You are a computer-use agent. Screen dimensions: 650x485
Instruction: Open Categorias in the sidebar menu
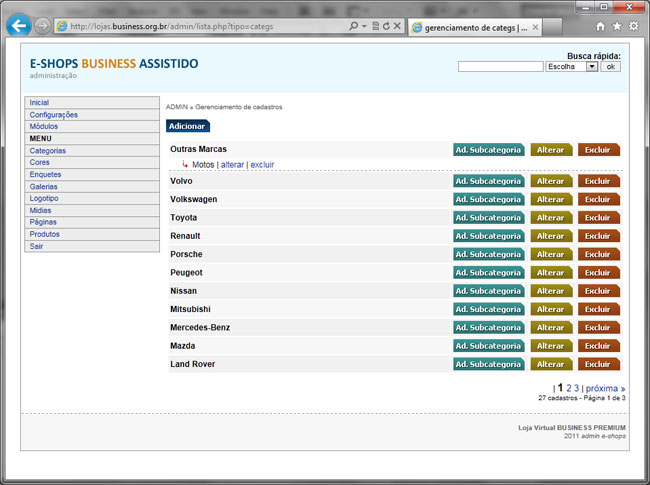click(x=48, y=150)
